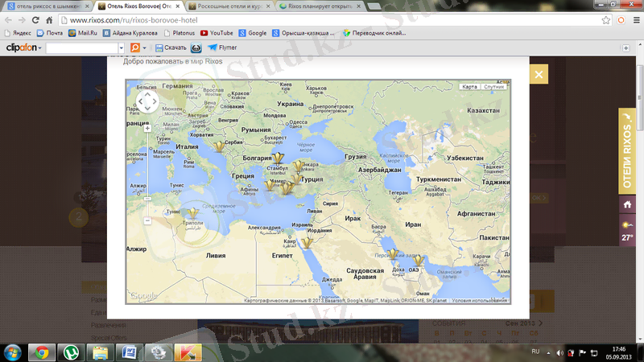Click the volume speaker icon in system tray
Image resolution: width=644 pixels, height=362 pixels.
click(x=559, y=353)
